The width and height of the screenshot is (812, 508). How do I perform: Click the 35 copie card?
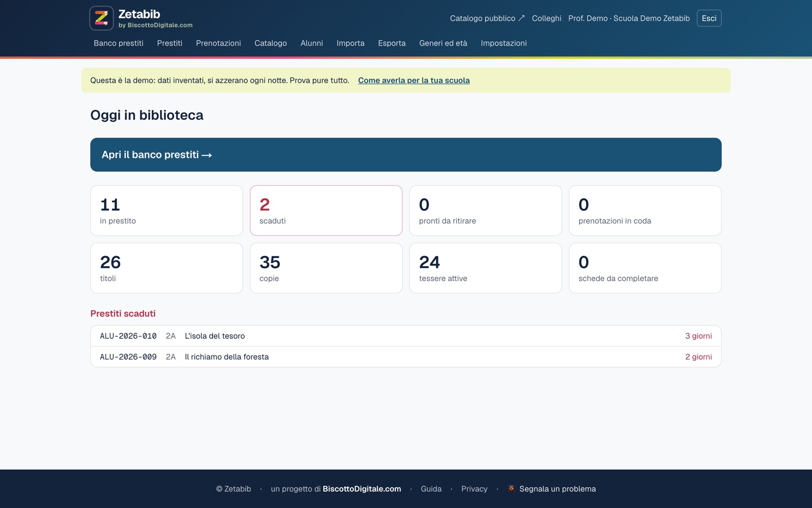(326, 268)
